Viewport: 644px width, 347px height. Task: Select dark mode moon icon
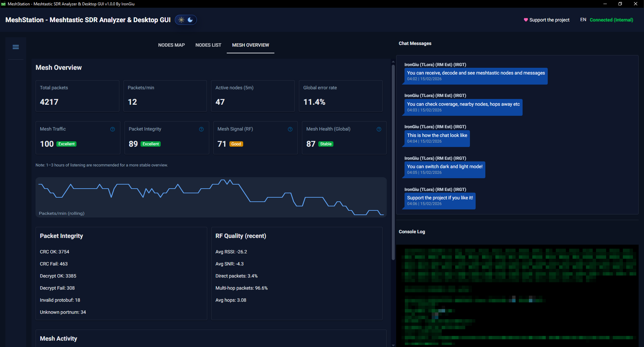point(190,20)
